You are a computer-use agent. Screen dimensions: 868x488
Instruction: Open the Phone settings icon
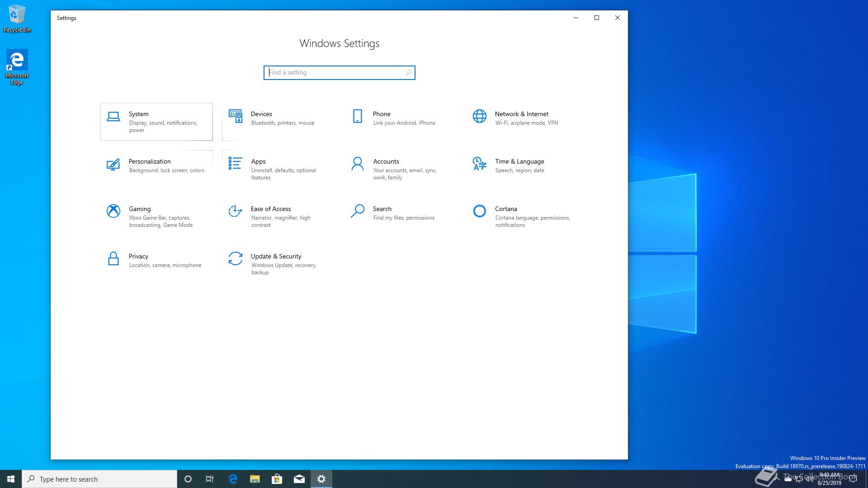[x=358, y=116]
